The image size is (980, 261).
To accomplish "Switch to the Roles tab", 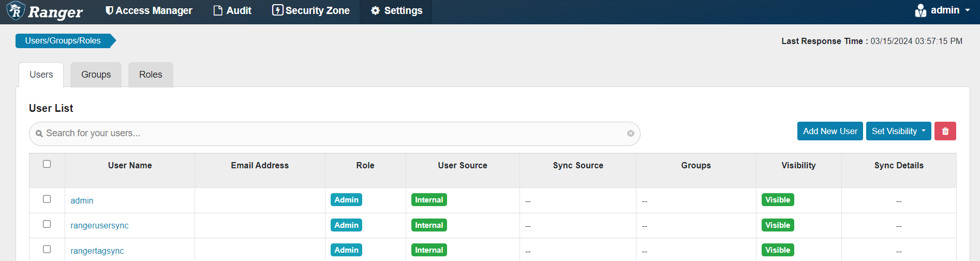I will point(151,75).
